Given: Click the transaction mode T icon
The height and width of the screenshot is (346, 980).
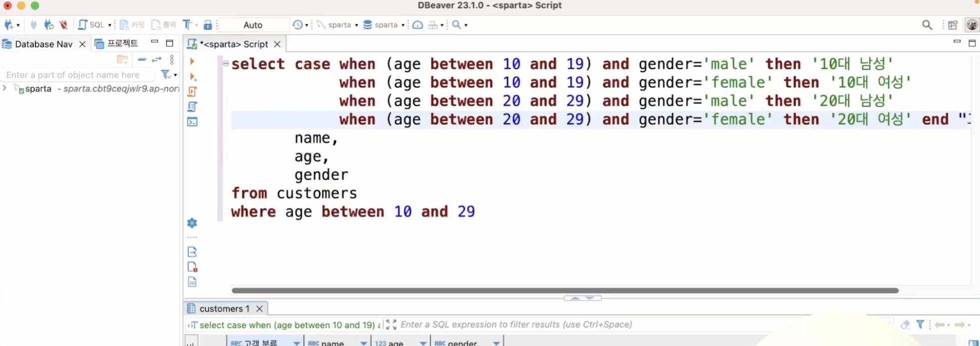Looking at the screenshot, I should [x=187, y=24].
